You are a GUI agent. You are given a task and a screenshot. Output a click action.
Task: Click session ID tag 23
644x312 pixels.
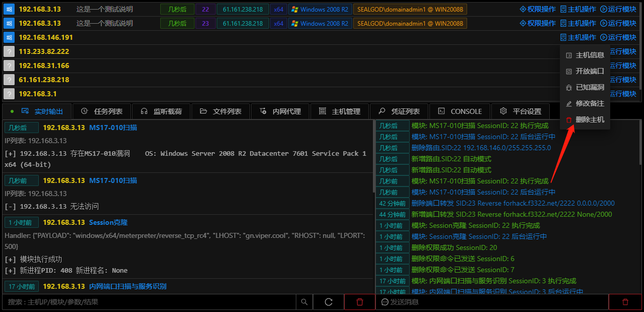click(205, 23)
